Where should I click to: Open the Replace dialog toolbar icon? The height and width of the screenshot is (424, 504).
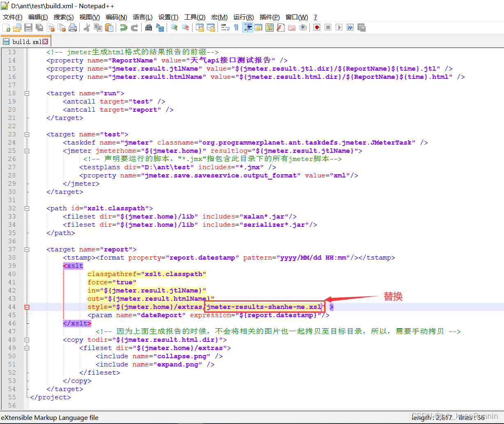pyautogui.click(x=160, y=28)
